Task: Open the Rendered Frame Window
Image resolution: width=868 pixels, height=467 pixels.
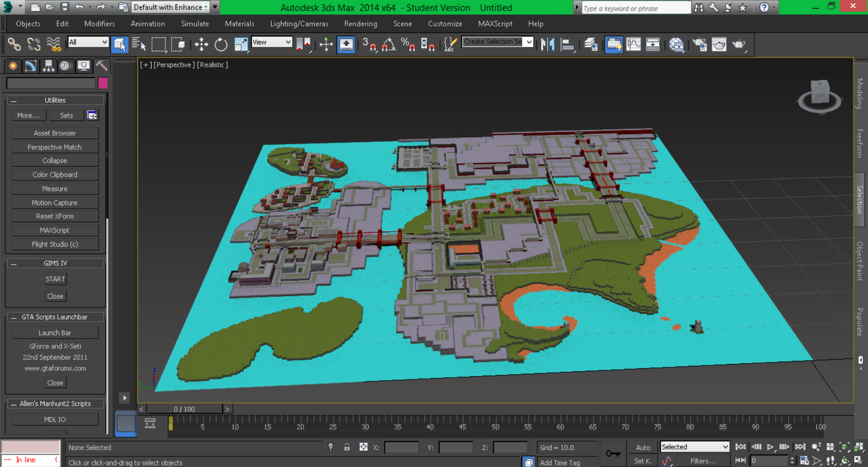Action: pos(719,44)
